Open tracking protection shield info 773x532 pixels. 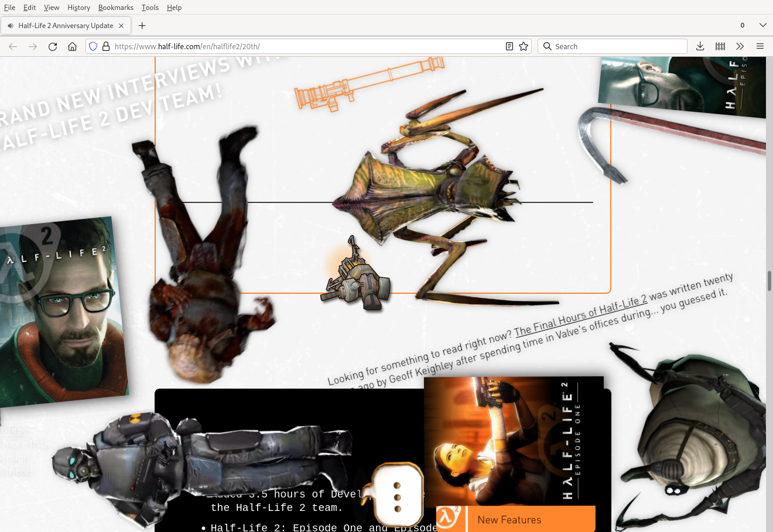(93, 46)
